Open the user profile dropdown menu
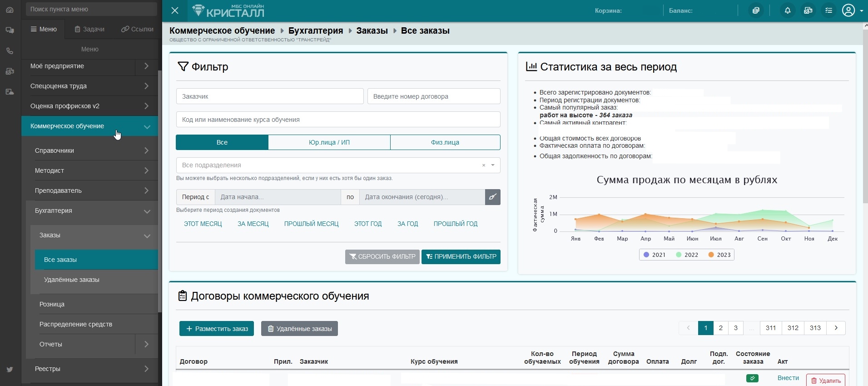The width and height of the screenshot is (868, 386). click(x=852, y=10)
